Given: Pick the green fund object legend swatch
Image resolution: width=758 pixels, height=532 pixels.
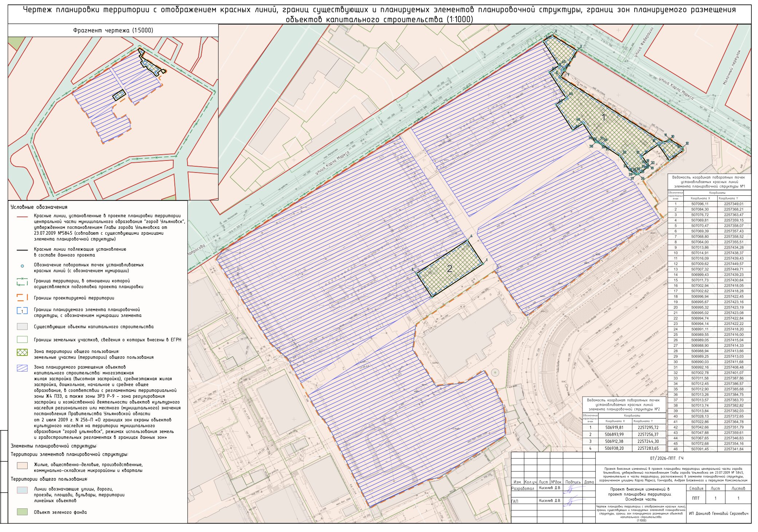Looking at the screenshot, I should click(x=22, y=512).
